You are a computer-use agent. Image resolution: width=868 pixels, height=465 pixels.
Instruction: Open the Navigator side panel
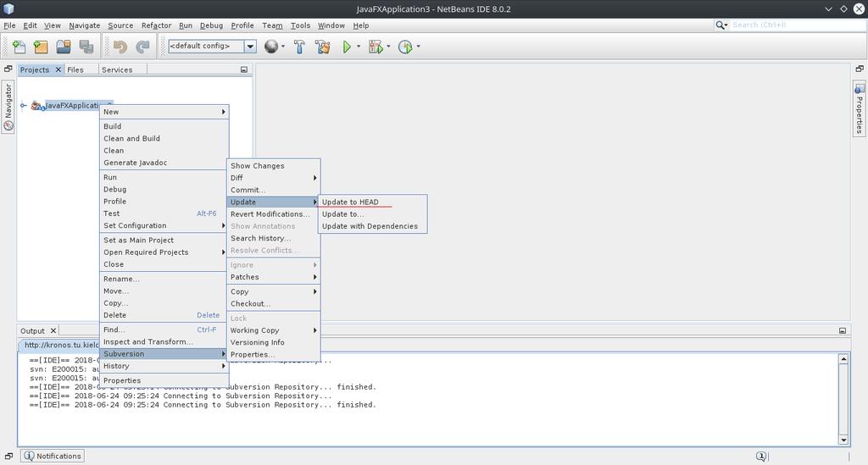[8, 107]
